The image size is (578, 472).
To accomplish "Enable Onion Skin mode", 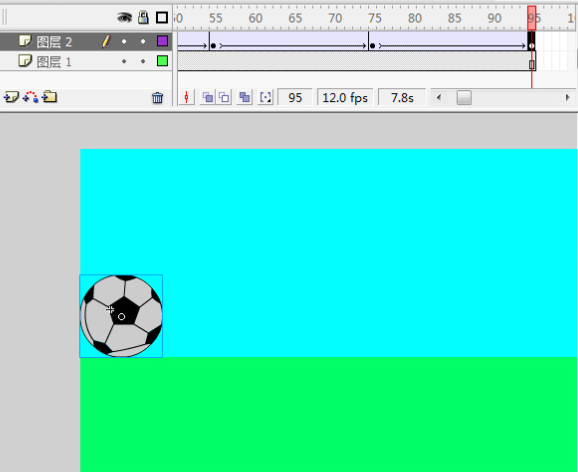I will pyautogui.click(x=208, y=98).
